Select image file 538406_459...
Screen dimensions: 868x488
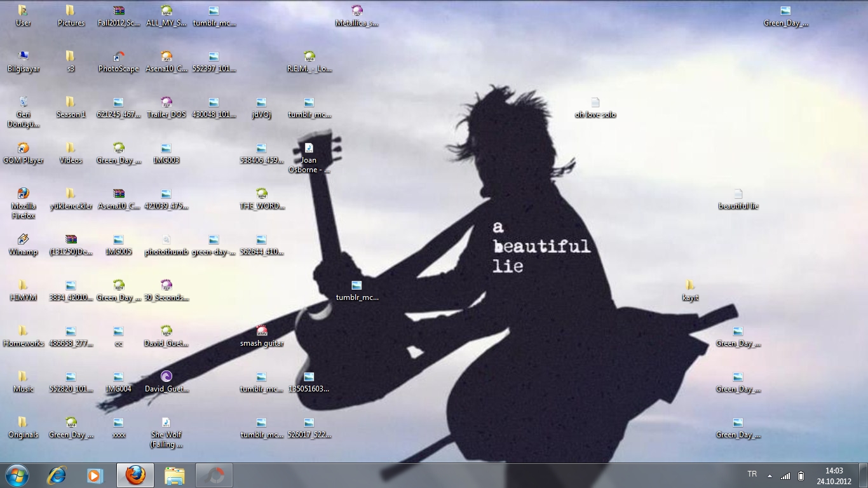coord(261,153)
